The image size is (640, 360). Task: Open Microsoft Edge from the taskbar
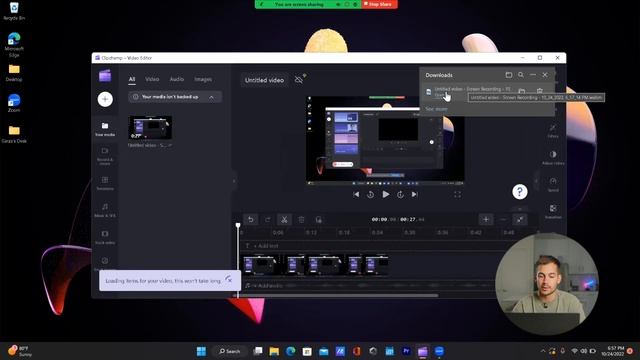pos(291,351)
